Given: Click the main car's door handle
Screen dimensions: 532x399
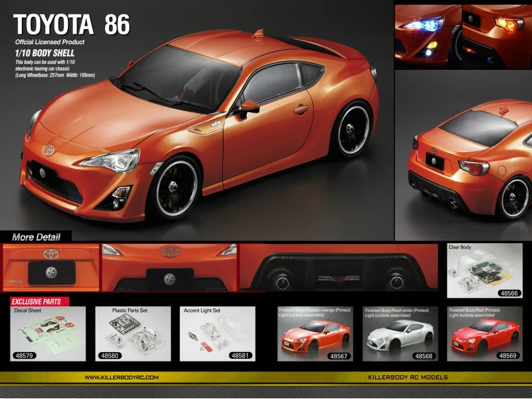Looking at the screenshot, I should point(301,109).
